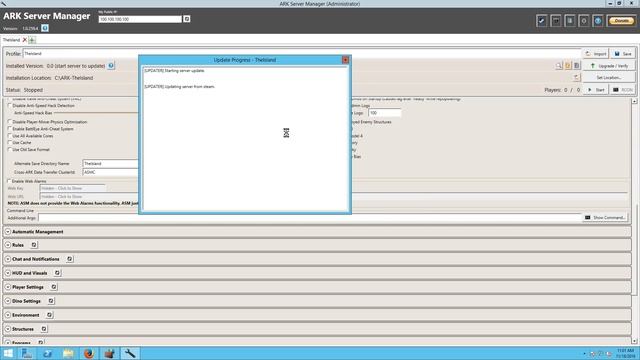Expand Chat and Notifications section
Image resolution: width=640 pixels, height=360 pixels.
coord(8,259)
